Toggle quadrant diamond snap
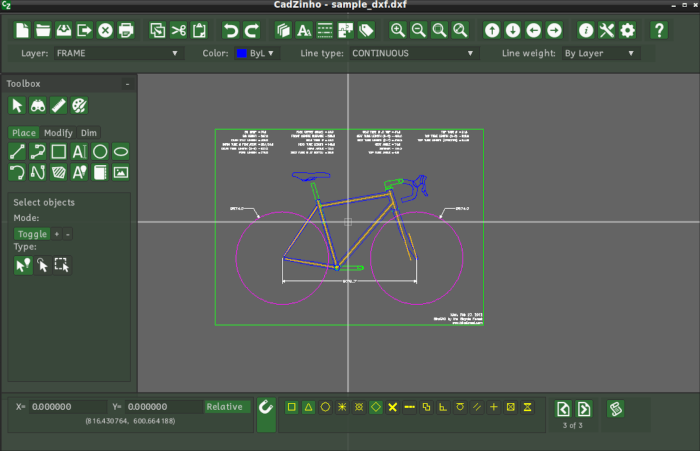The width and height of the screenshot is (700, 451). click(376, 407)
